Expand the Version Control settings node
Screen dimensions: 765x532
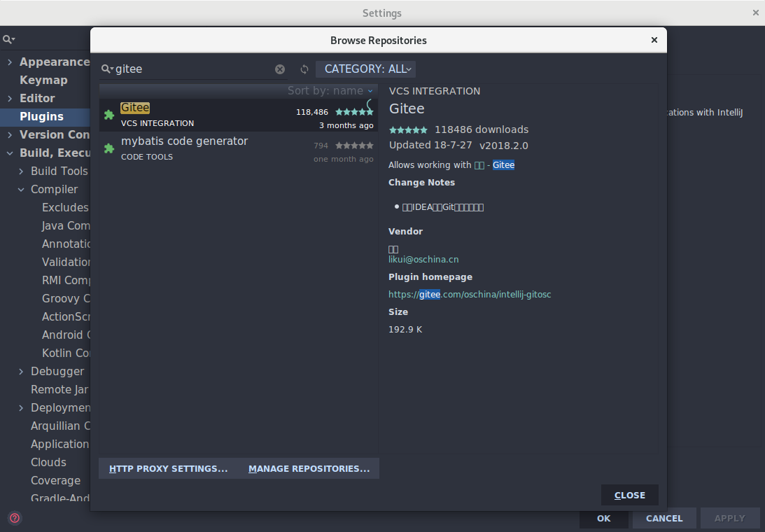[x=10, y=134]
